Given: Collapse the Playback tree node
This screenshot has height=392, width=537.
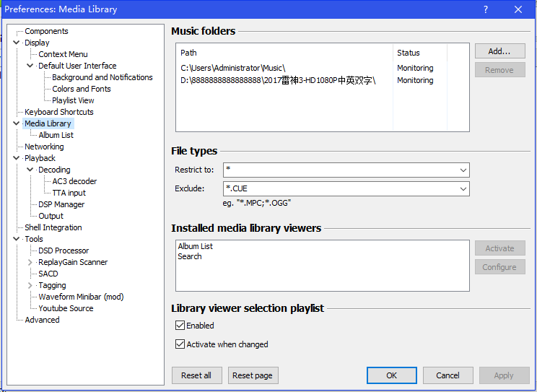Looking at the screenshot, I should [x=17, y=158].
